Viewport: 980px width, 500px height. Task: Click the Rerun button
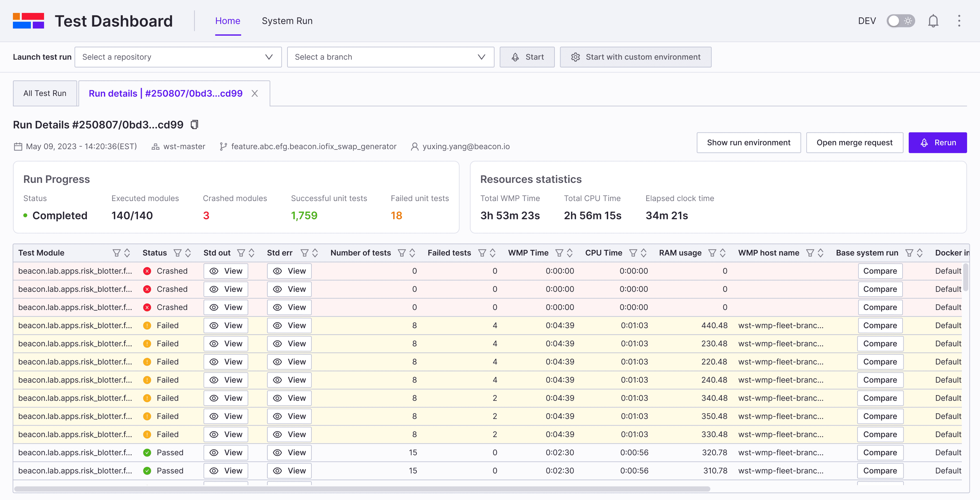point(937,143)
